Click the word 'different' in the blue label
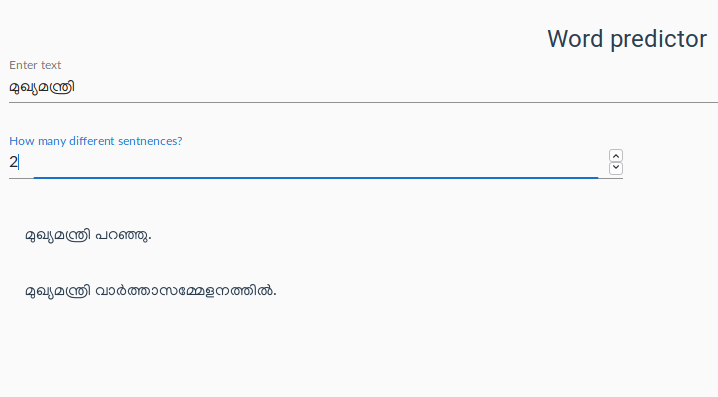 coord(92,141)
